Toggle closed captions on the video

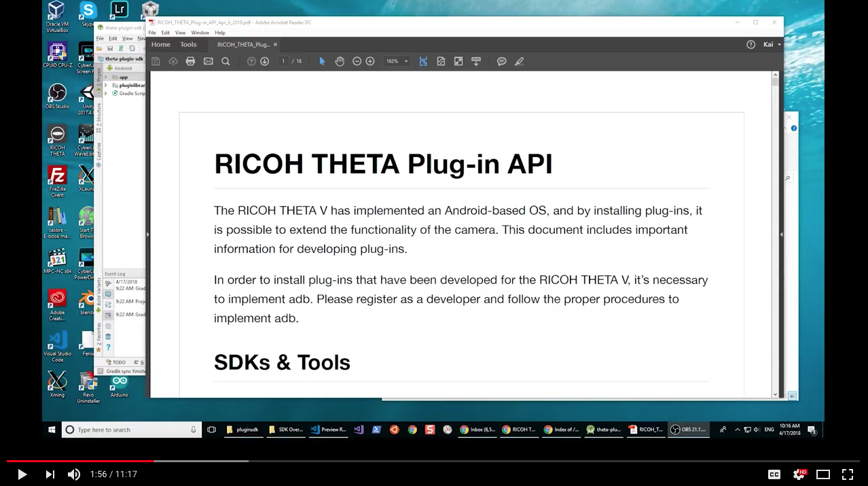[x=774, y=474]
